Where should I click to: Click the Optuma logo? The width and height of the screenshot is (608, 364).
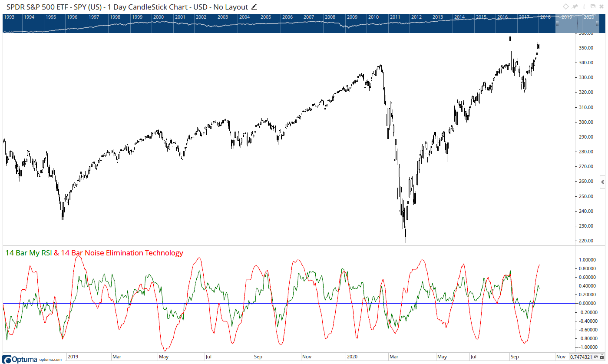pyautogui.click(x=20, y=359)
